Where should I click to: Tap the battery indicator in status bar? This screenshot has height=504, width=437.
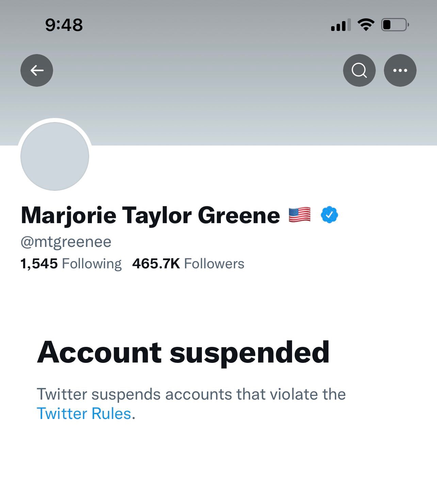[395, 25]
